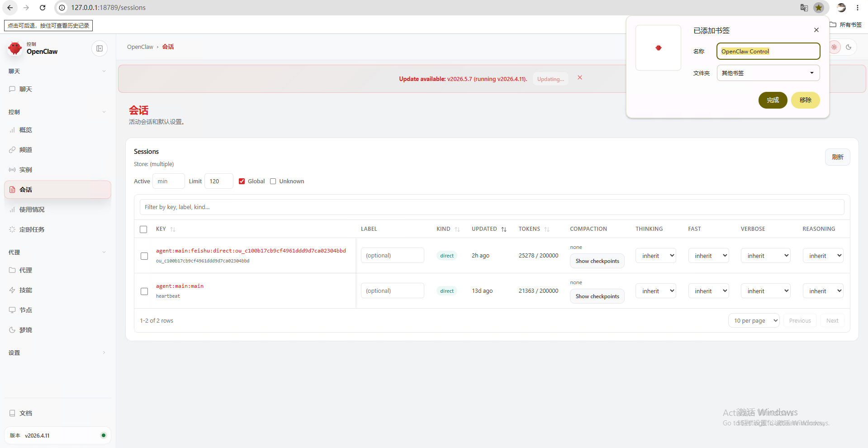
Task: Select all sessions header checkbox
Action: [143, 229]
